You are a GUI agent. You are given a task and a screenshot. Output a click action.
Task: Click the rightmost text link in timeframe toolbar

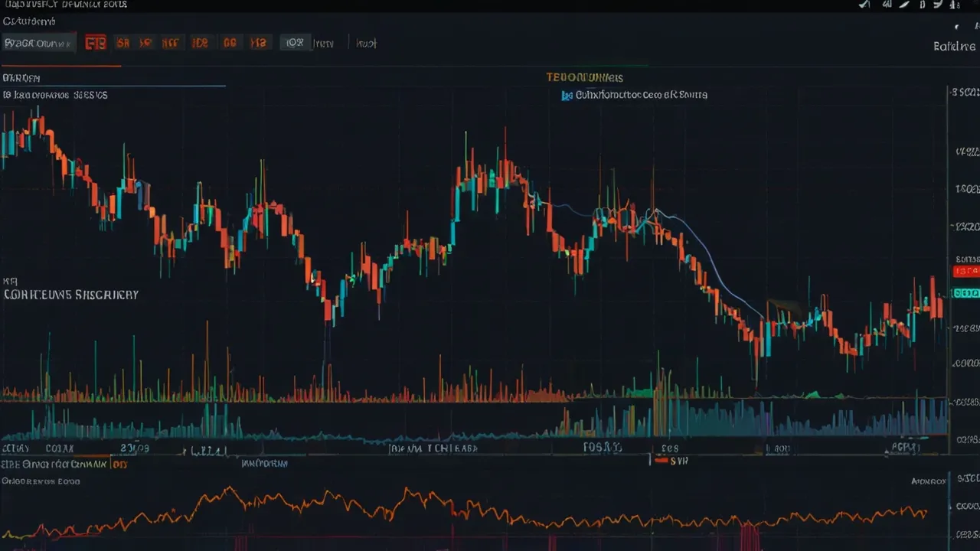point(366,44)
